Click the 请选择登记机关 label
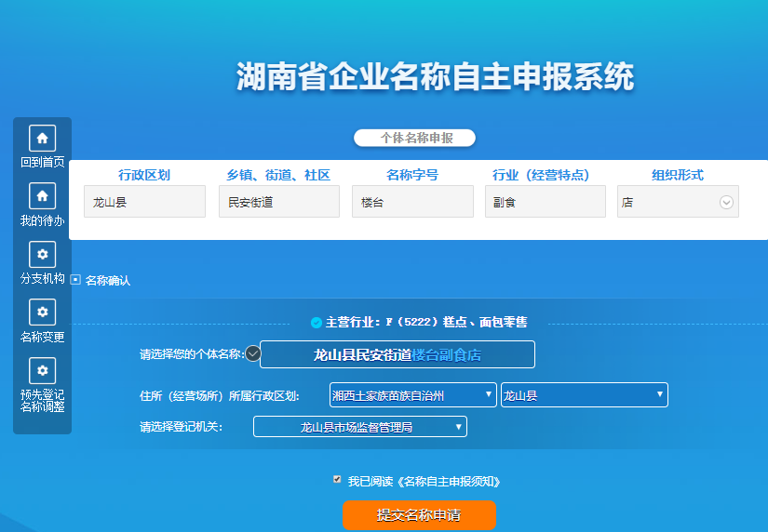 click(x=181, y=427)
